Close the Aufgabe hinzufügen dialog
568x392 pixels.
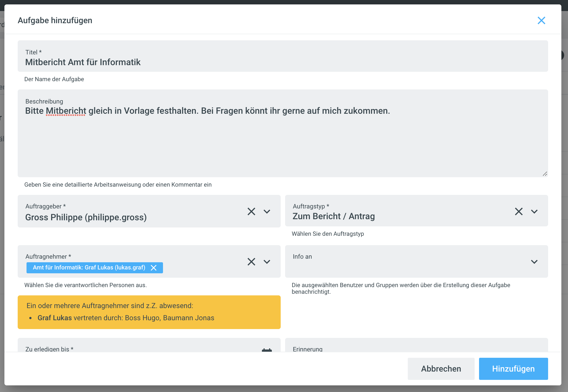(541, 20)
